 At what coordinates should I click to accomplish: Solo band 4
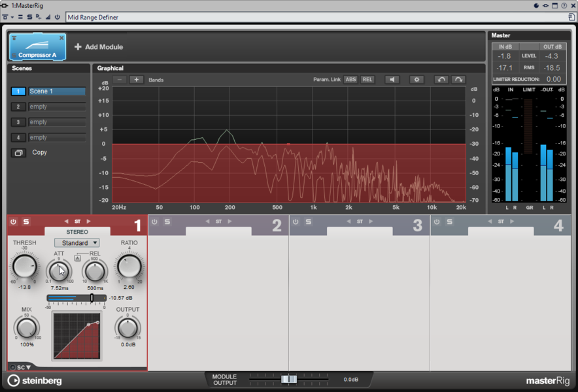tap(450, 221)
